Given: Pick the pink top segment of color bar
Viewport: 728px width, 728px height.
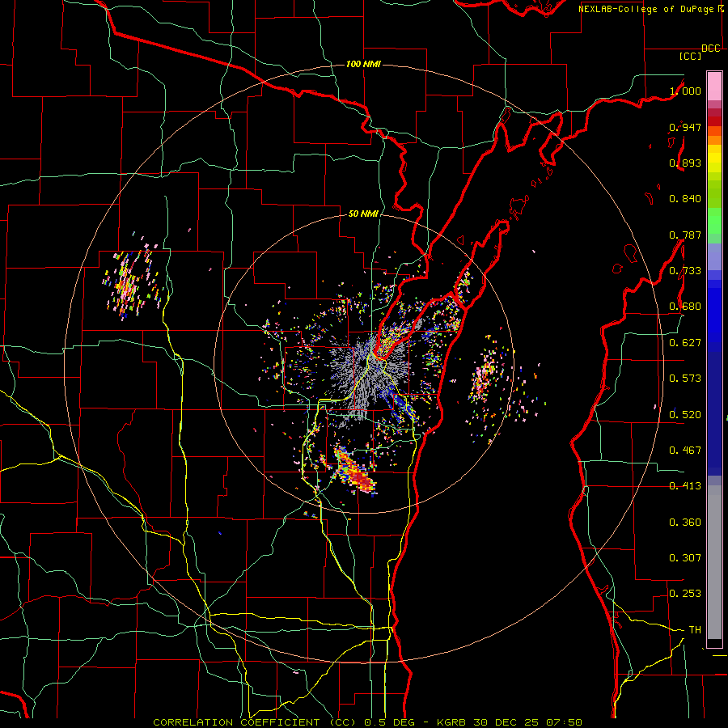Looking at the screenshot, I should [x=714, y=86].
